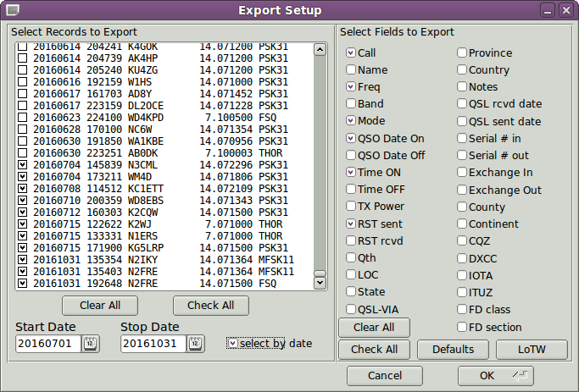Uncheck the N2IKY MFSK11 record checkbox
The width and height of the screenshot is (579, 392).
[23, 260]
